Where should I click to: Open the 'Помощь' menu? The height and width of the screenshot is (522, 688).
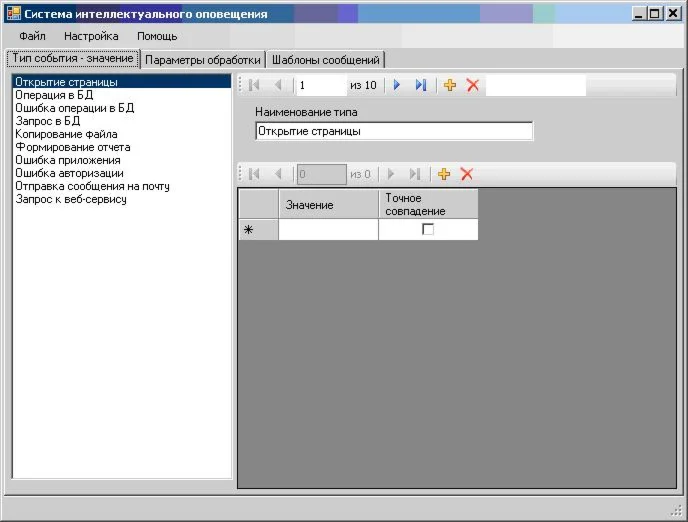157,36
